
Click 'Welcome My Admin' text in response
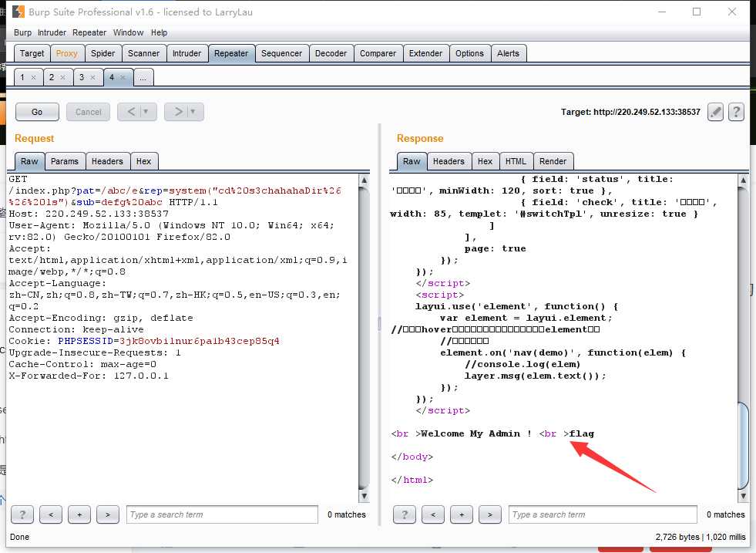[x=471, y=433]
